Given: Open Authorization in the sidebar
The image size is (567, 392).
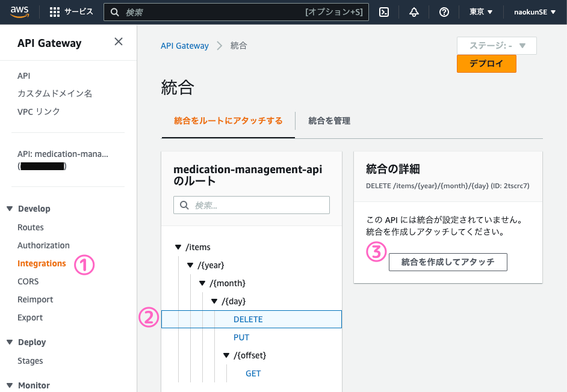Looking at the screenshot, I should tap(43, 245).
